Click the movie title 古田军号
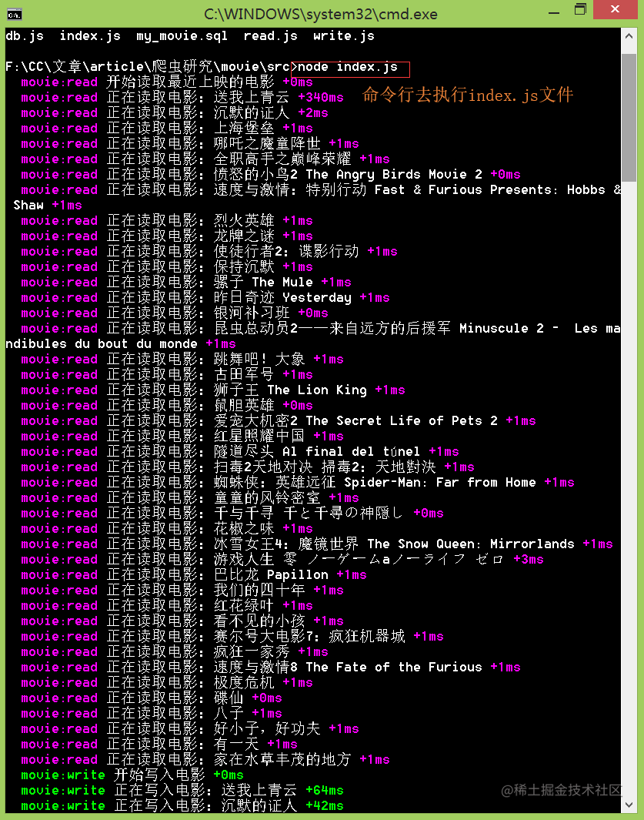This screenshot has width=644, height=820. pyautogui.click(x=244, y=374)
